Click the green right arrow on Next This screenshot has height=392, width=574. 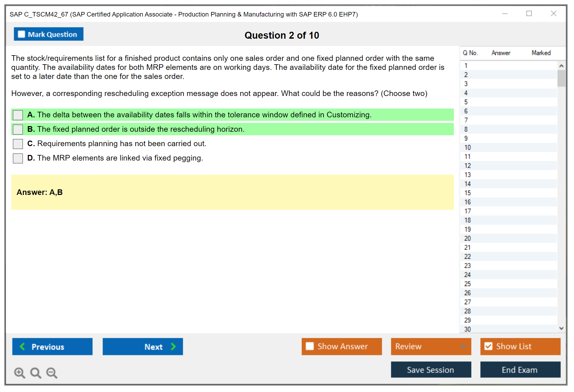tap(173, 346)
